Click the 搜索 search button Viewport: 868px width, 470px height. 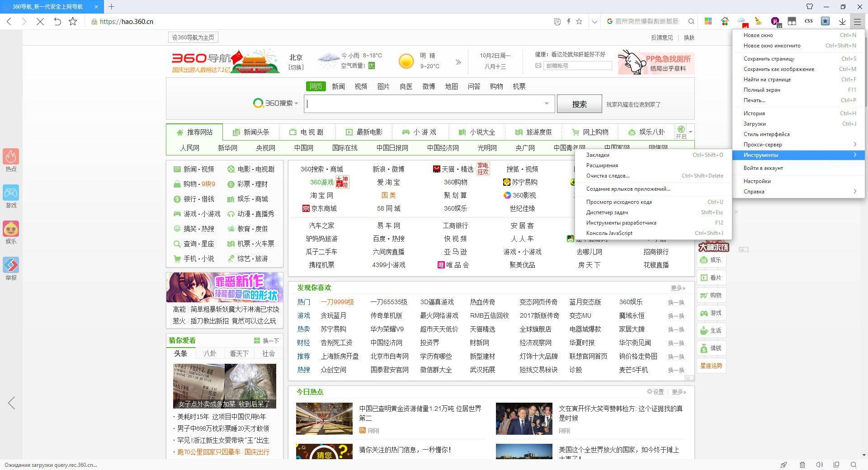(579, 104)
